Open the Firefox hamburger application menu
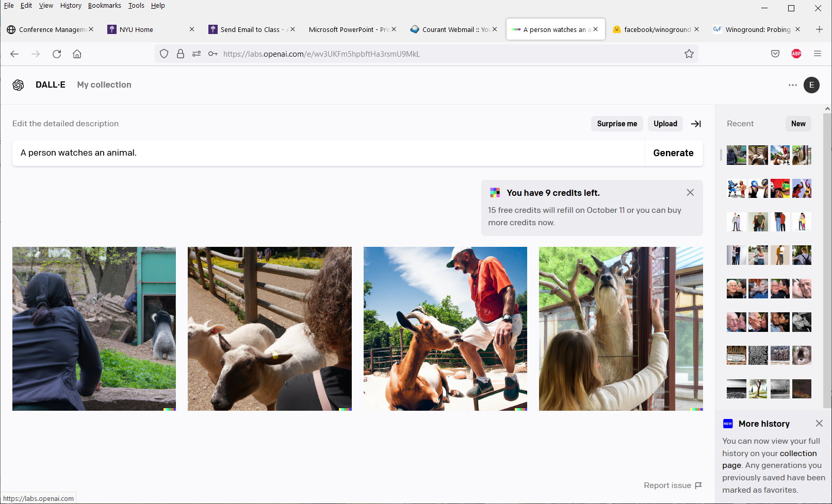 pyautogui.click(x=817, y=54)
